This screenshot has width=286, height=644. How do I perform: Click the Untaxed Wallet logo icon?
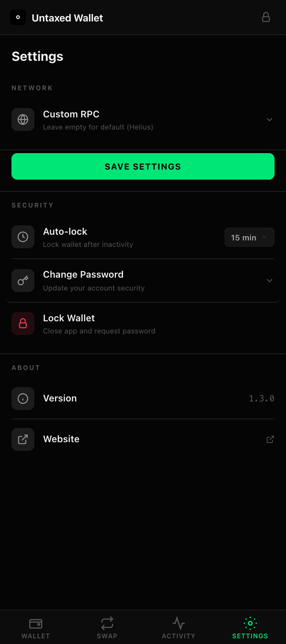pyautogui.click(x=18, y=17)
